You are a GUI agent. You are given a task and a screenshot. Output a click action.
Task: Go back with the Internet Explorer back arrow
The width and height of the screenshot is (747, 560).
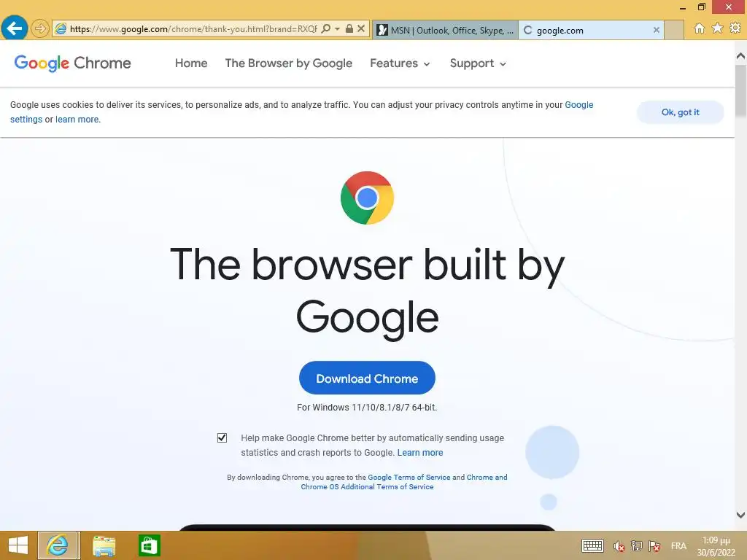click(x=15, y=28)
